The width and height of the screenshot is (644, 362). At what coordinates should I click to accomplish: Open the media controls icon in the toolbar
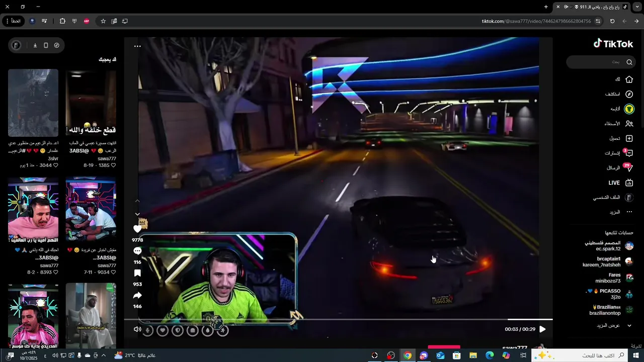click(44, 21)
